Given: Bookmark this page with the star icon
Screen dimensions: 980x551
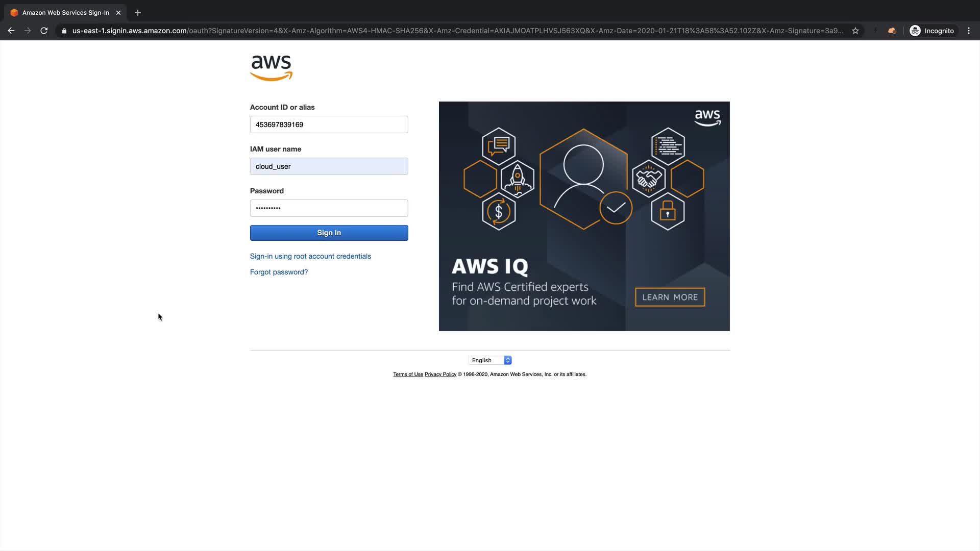Looking at the screenshot, I should [x=855, y=31].
